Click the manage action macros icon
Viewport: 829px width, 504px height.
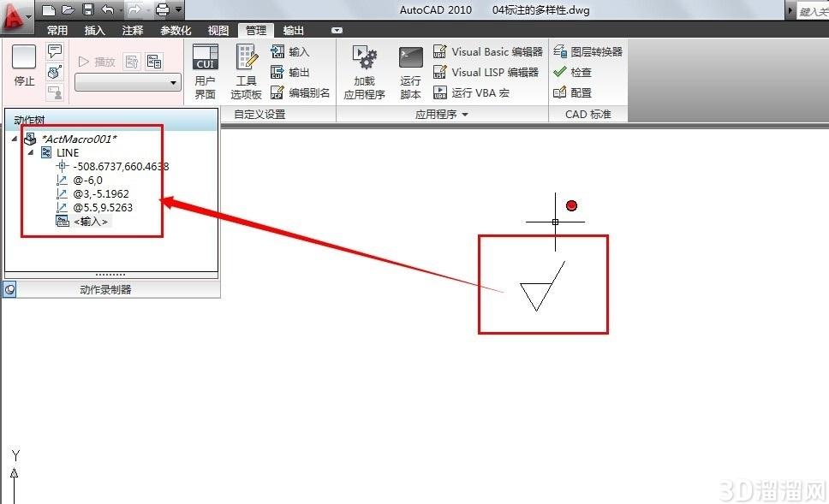154,62
